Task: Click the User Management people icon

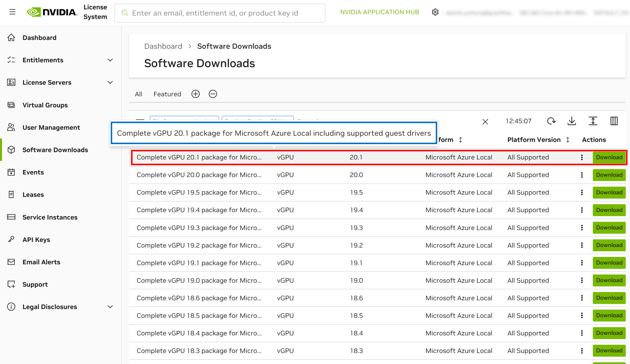Action: click(x=11, y=127)
